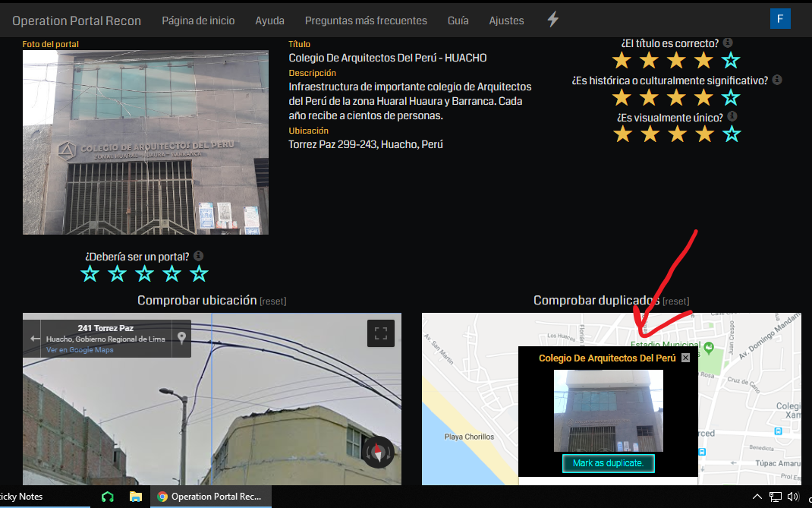The height and width of the screenshot is (508, 812).
Task: Go to Página de inicio
Action: pos(198,21)
